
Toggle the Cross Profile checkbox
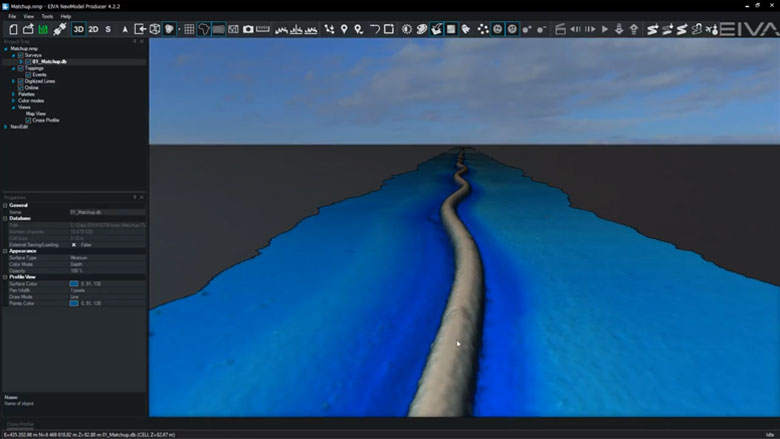28,120
